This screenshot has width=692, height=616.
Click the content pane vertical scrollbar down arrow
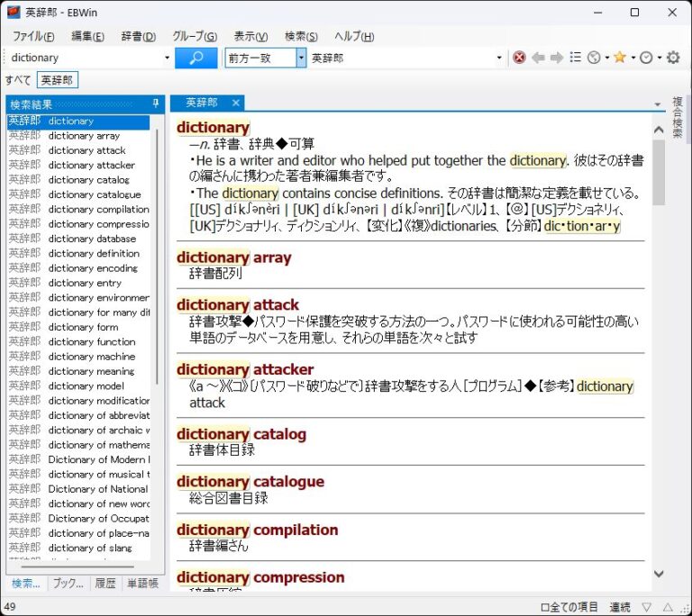click(659, 574)
